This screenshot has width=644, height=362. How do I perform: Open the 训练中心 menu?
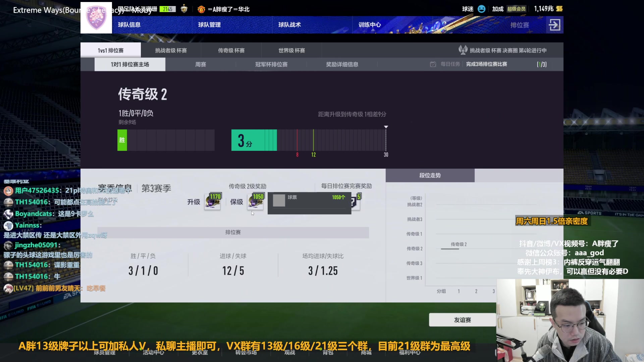click(x=370, y=25)
